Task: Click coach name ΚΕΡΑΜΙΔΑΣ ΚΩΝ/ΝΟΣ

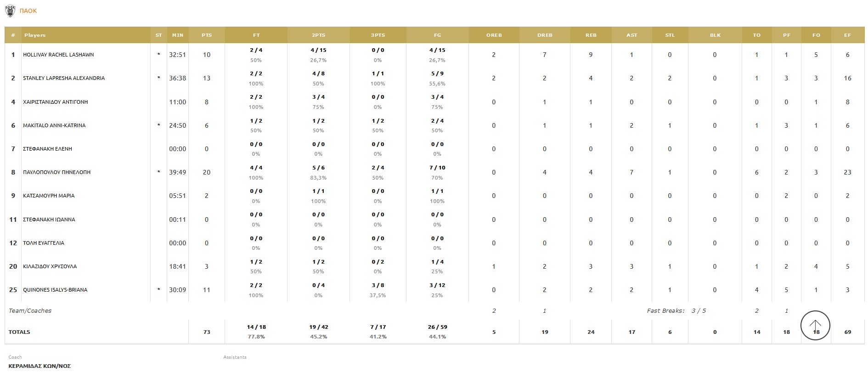Action: tap(39, 366)
